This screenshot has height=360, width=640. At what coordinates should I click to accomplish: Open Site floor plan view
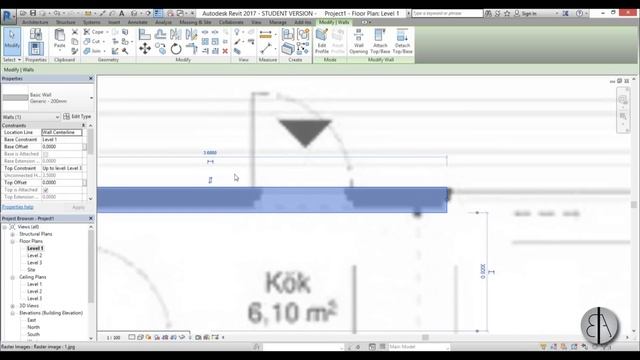click(x=31, y=270)
